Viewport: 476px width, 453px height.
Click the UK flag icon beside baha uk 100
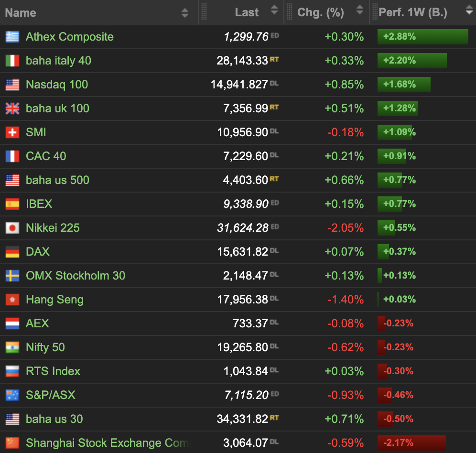click(x=12, y=108)
